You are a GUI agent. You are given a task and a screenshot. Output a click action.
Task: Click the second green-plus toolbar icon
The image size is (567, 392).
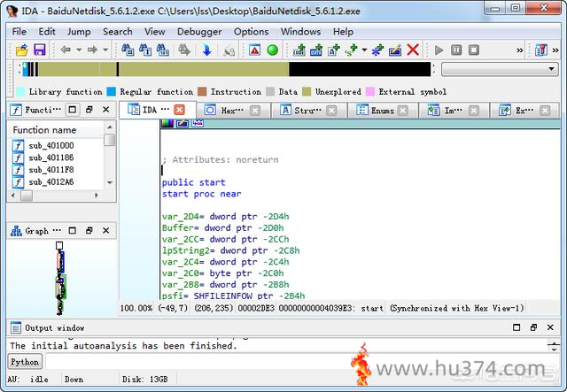pos(316,50)
